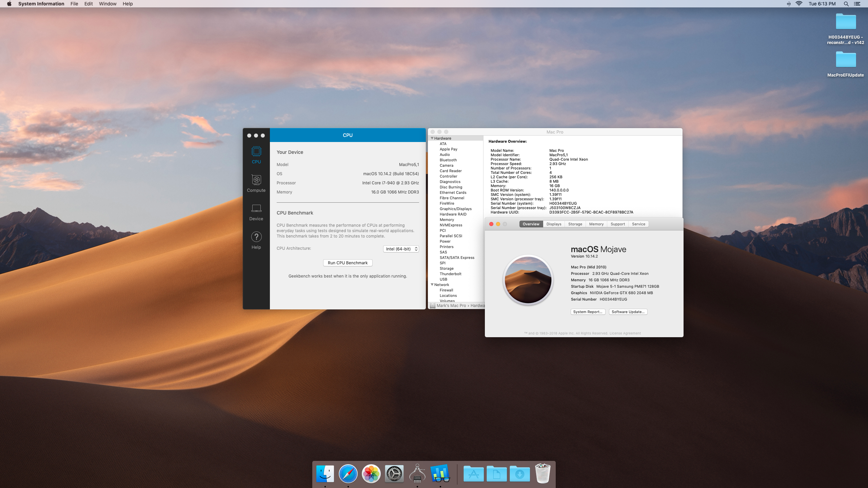Click the Software Update button
The image size is (868, 488).
coord(628,312)
